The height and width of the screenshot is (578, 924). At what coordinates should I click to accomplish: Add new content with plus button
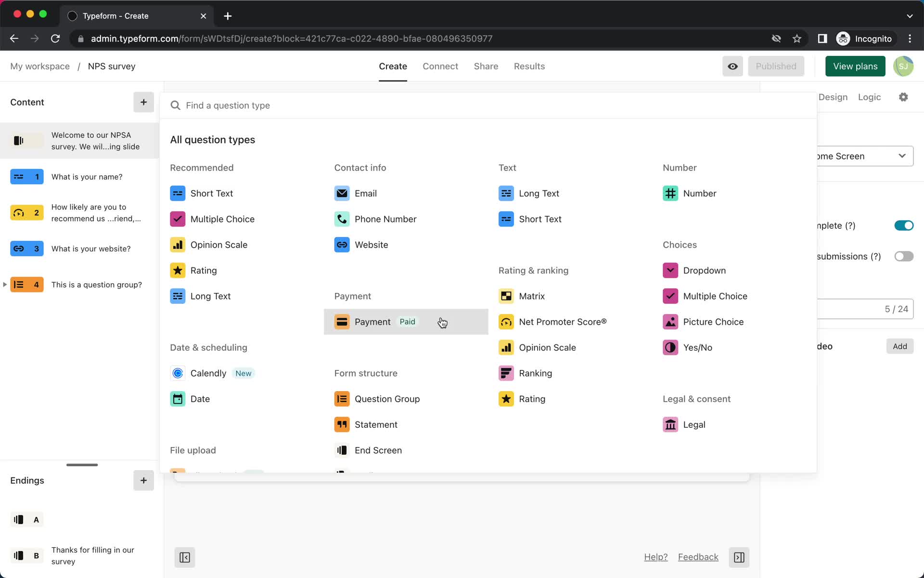(x=143, y=102)
